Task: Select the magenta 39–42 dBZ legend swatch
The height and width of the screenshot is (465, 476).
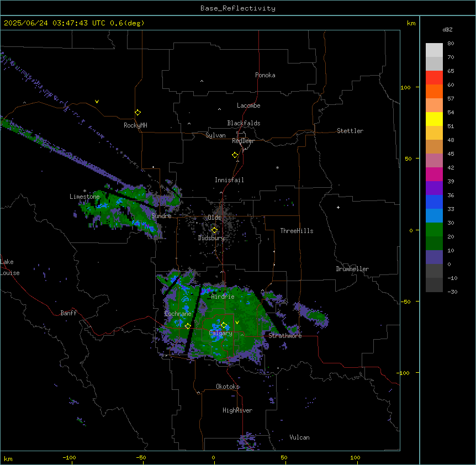Action: point(434,174)
